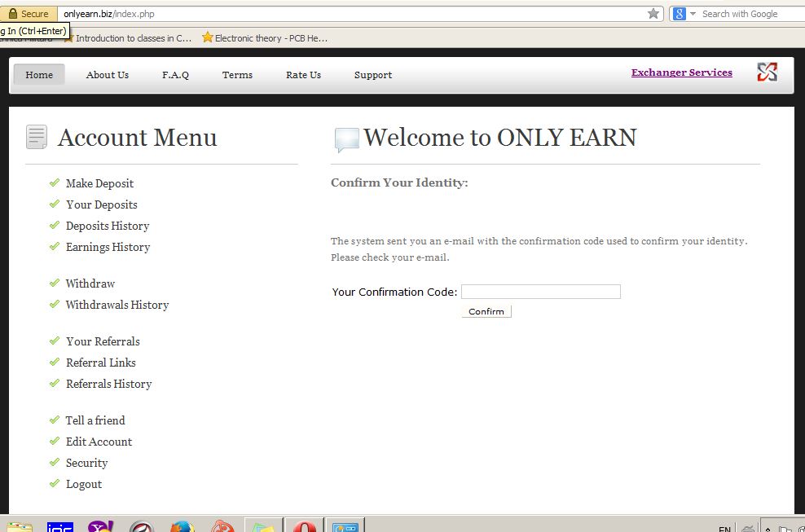Click the Make Deposit link
The image size is (805, 532).
99,183
